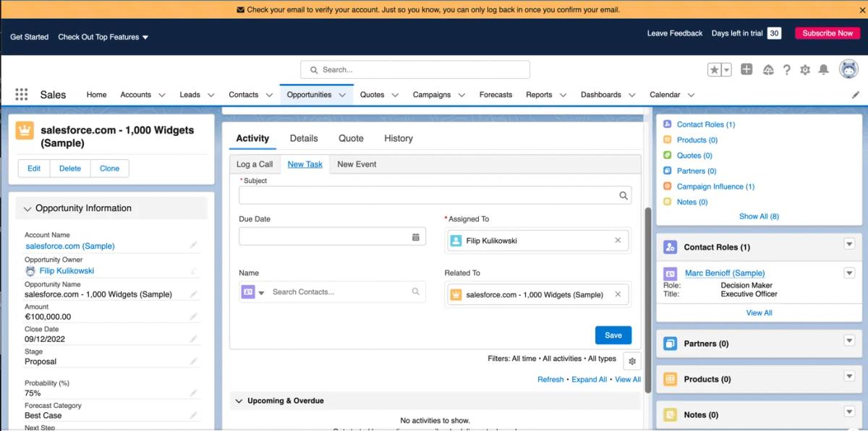Click the Edit opportunity button
This screenshot has width=868, height=431.
[x=34, y=168]
